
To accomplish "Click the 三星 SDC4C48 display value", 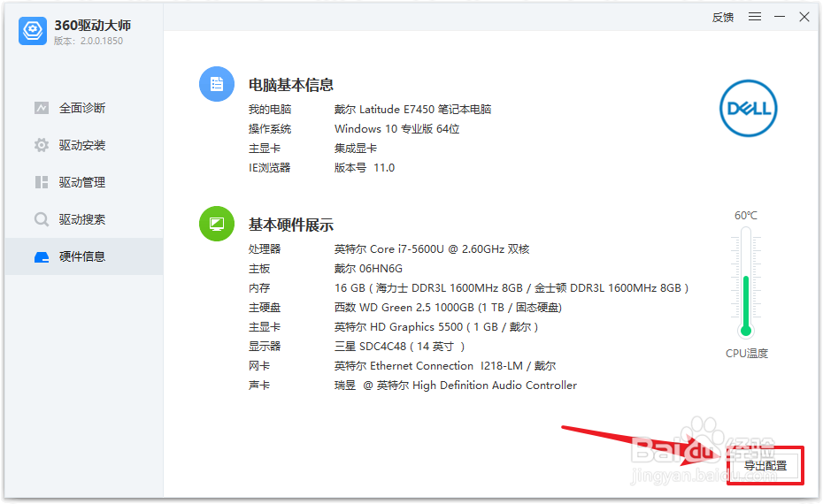I will [399, 346].
